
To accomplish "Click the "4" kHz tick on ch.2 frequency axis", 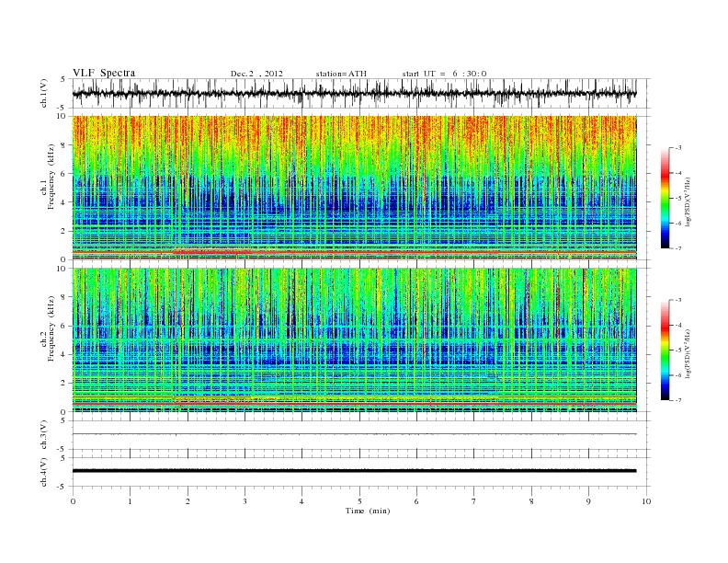I will tap(63, 354).
